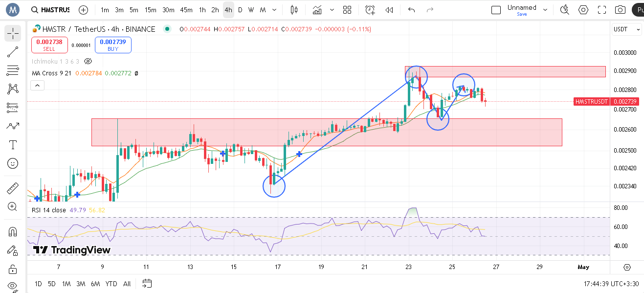Set date range to 1D
The image size is (644, 293).
pyautogui.click(x=38, y=284)
